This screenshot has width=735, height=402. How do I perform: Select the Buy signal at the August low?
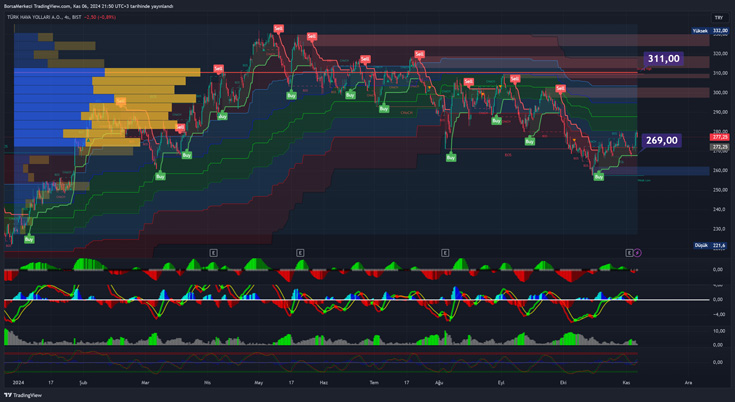[x=450, y=158]
